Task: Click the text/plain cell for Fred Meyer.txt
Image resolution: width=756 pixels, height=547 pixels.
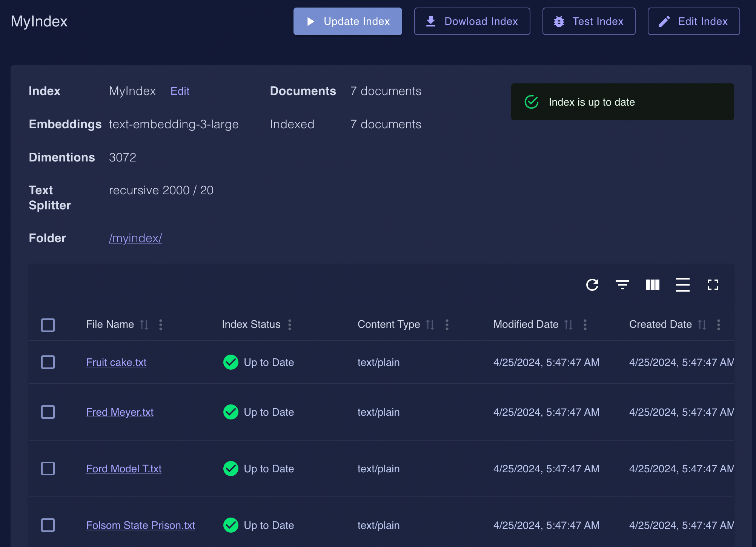Action: [x=378, y=412]
